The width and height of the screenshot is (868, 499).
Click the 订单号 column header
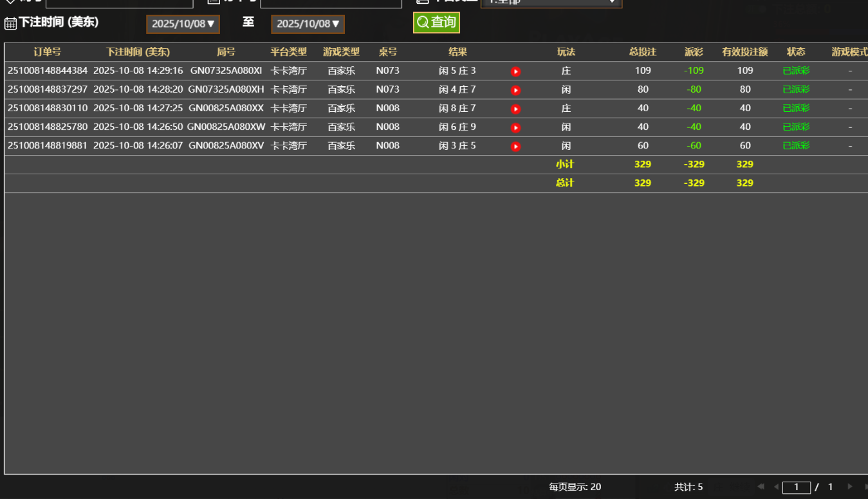click(48, 52)
